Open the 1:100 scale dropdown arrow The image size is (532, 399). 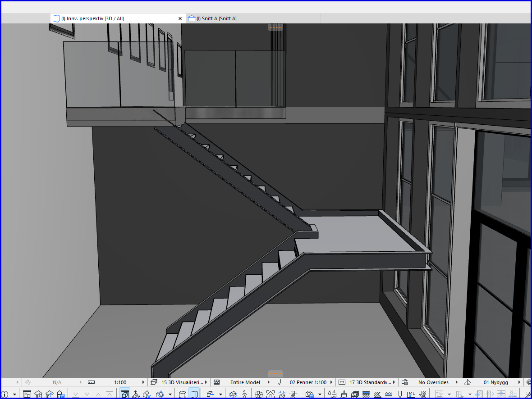(x=144, y=382)
